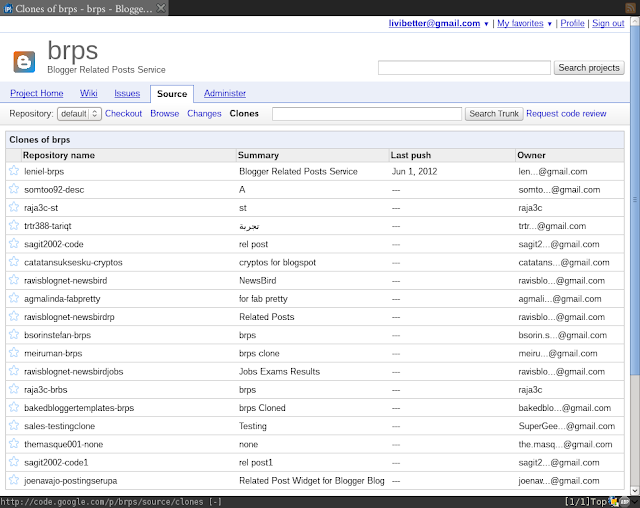Open the raja3c-st repository name
The width and height of the screenshot is (640, 508).
coord(41,208)
